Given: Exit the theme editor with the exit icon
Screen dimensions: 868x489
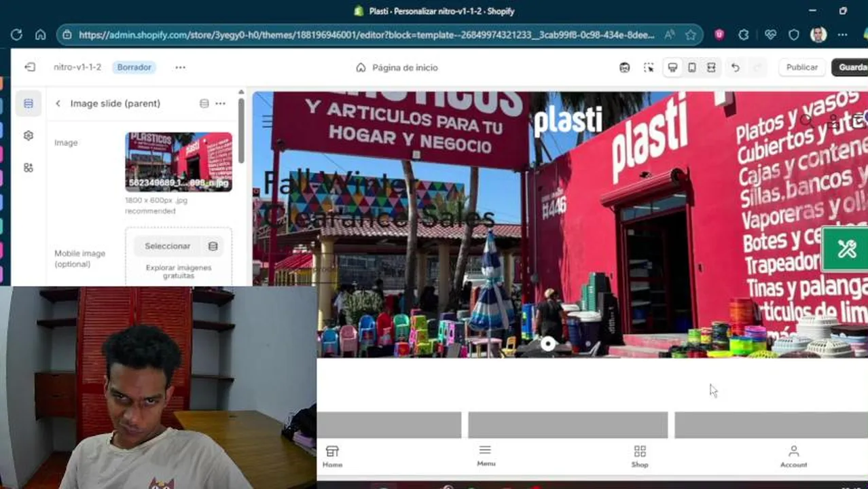Looking at the screenshot, I should (30, 67).
